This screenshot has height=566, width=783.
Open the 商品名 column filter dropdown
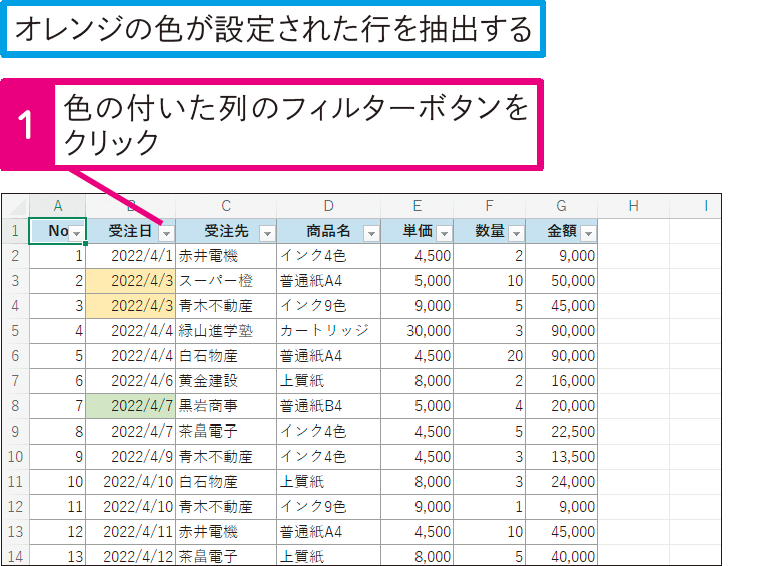pyautogui.click(x=371, y=233)
